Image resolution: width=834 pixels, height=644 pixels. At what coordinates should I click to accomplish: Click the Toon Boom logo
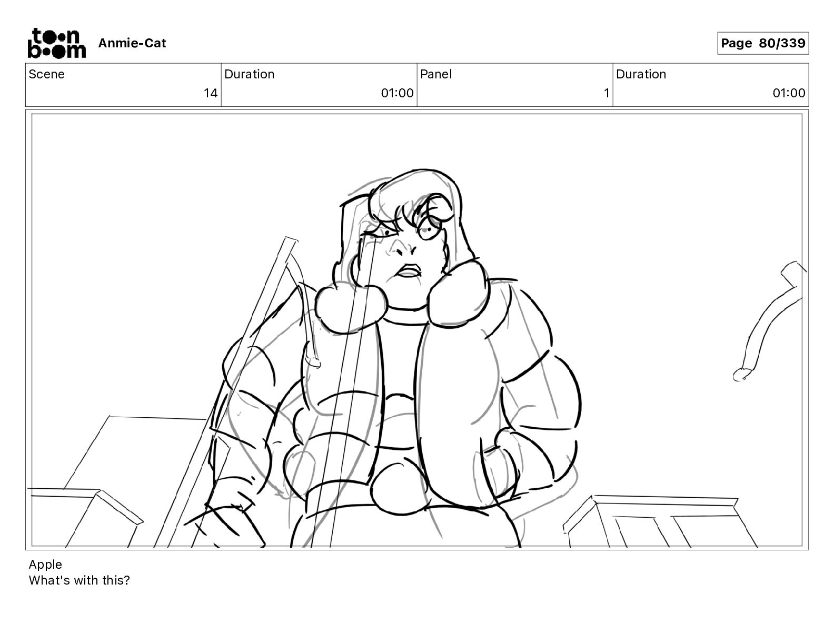[56, 43]
